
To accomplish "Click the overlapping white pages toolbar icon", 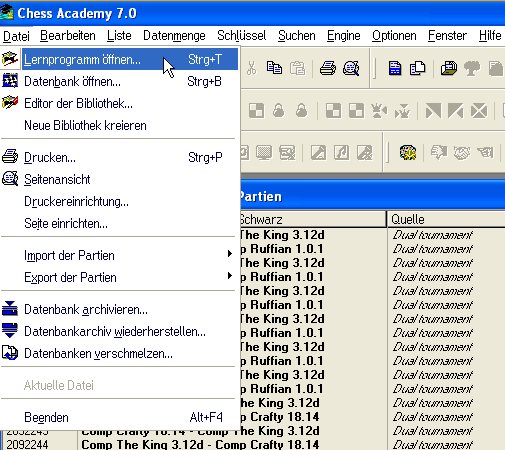I will [x=418, y=68].
